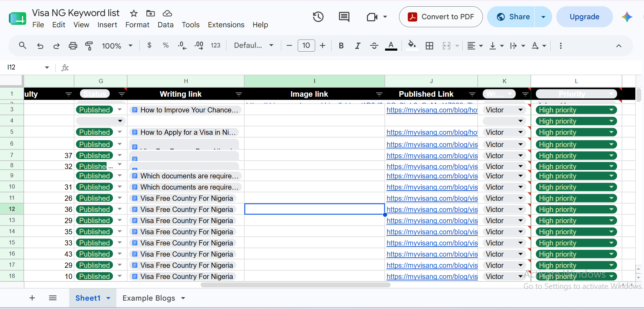Toggle the Published Link column filter
The height and width of the screenshot is (309, 644).
click(x=472, y=94)
